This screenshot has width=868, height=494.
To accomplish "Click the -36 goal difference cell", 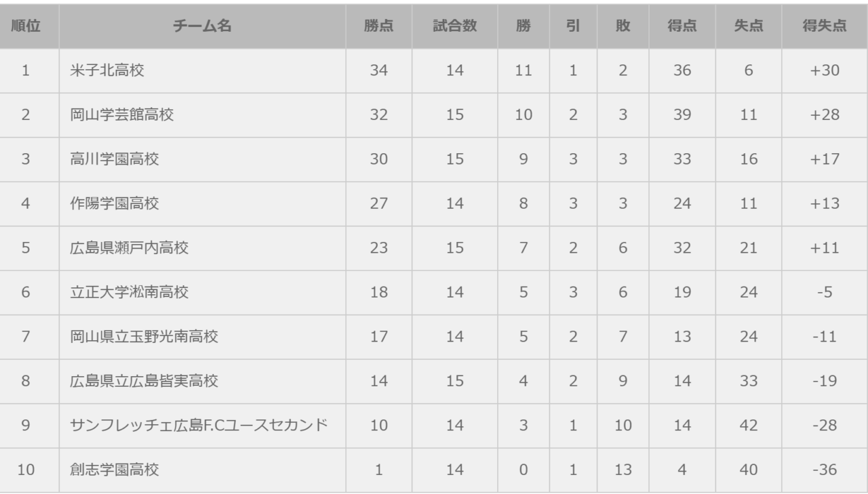I will (824, 470).
